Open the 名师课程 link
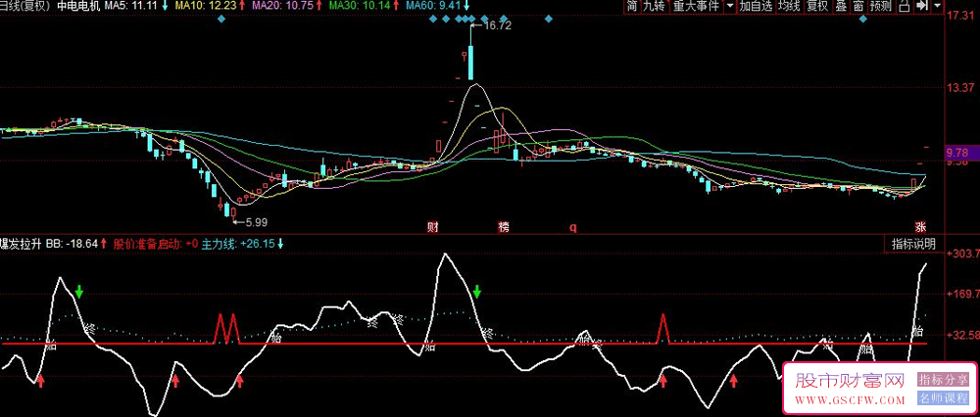Screen dimensions: 980x417 [943, 398]
